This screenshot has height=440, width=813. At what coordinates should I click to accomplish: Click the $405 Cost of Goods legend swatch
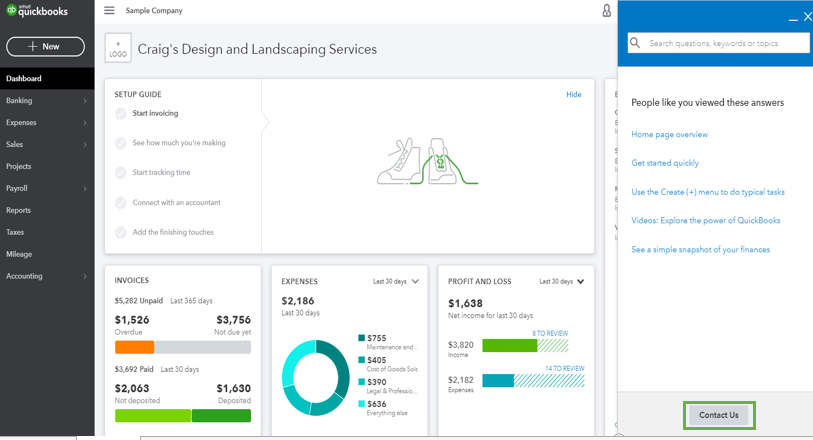tap(361, 360)
